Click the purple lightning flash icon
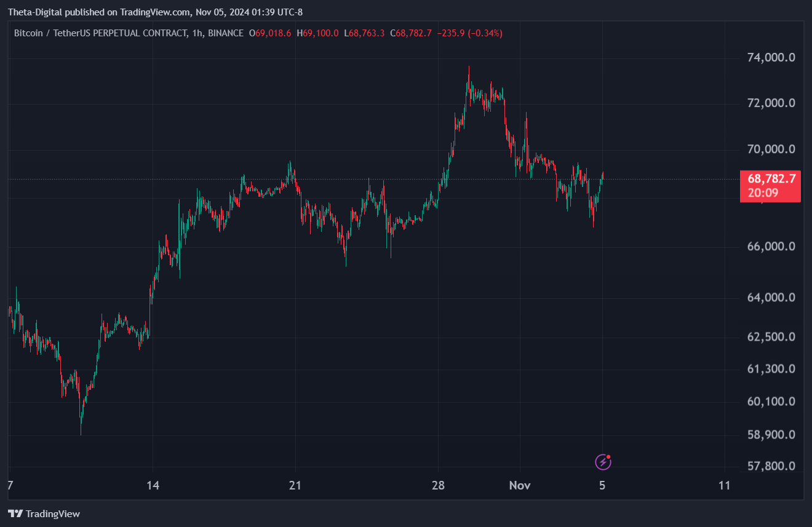 pyautogui.click(x=603, y=461)
